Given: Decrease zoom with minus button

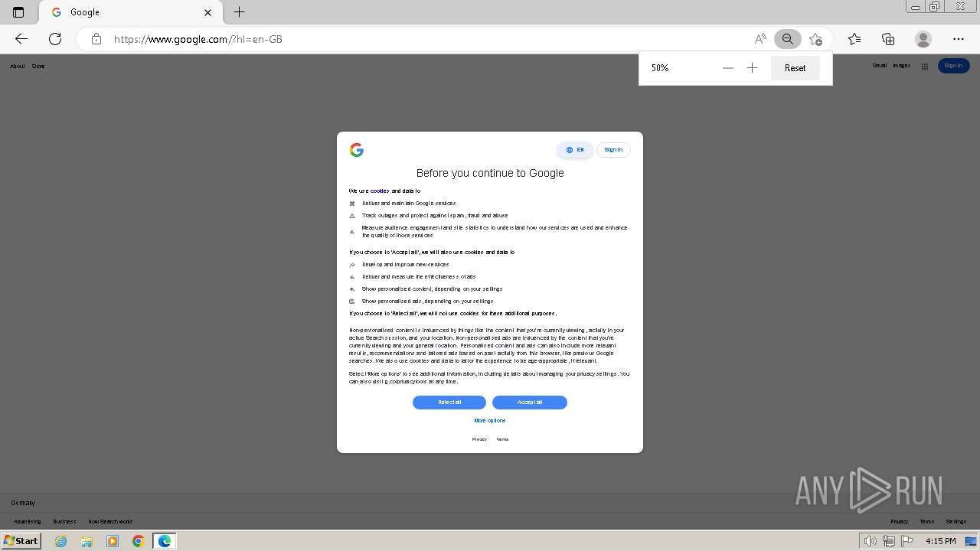Looking at the screenshot, I should tap(728, 68).
